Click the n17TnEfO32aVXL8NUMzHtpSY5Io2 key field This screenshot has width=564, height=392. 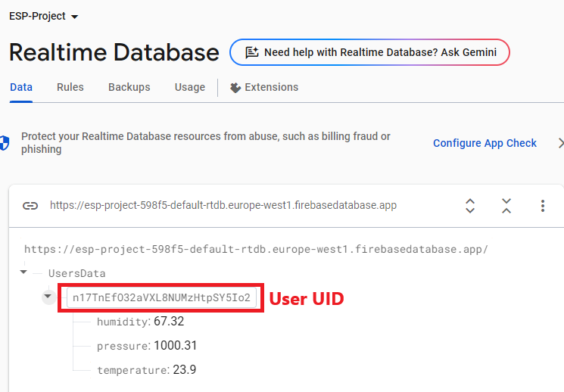pyautogui.click(x=161, y=297)
